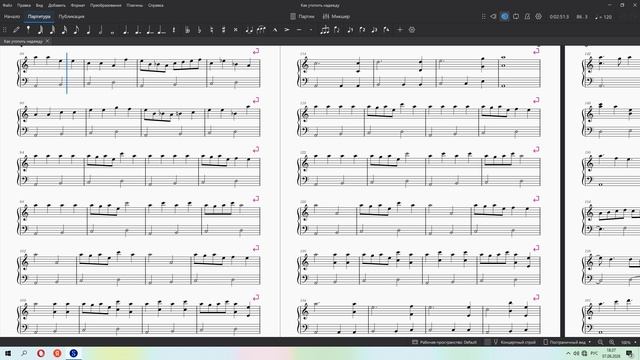Select the 64th note duration
The image size is (640, 360).
[40, 29]
